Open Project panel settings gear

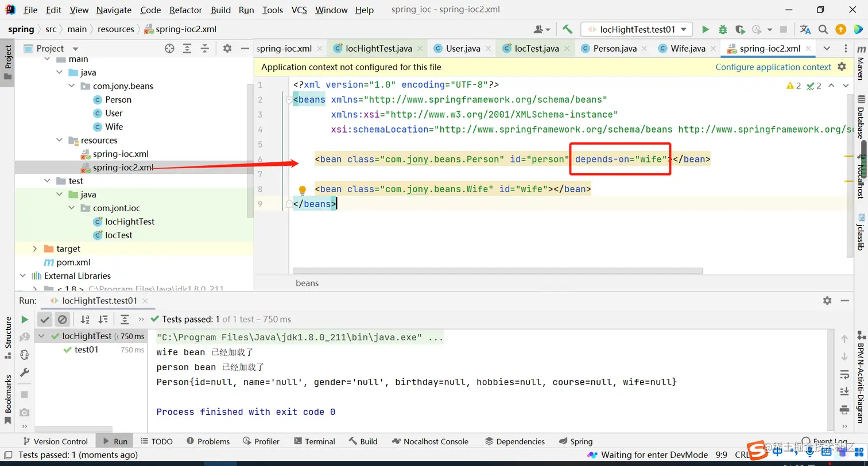(227, 49)
